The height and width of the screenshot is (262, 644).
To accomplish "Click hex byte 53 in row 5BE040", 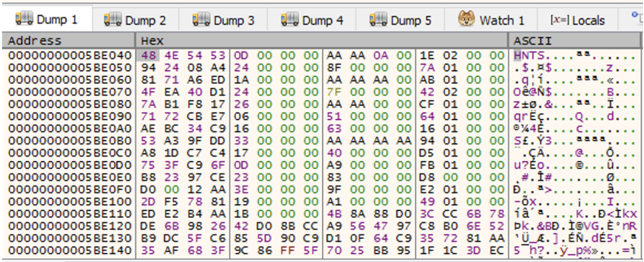I will (218, 55).
